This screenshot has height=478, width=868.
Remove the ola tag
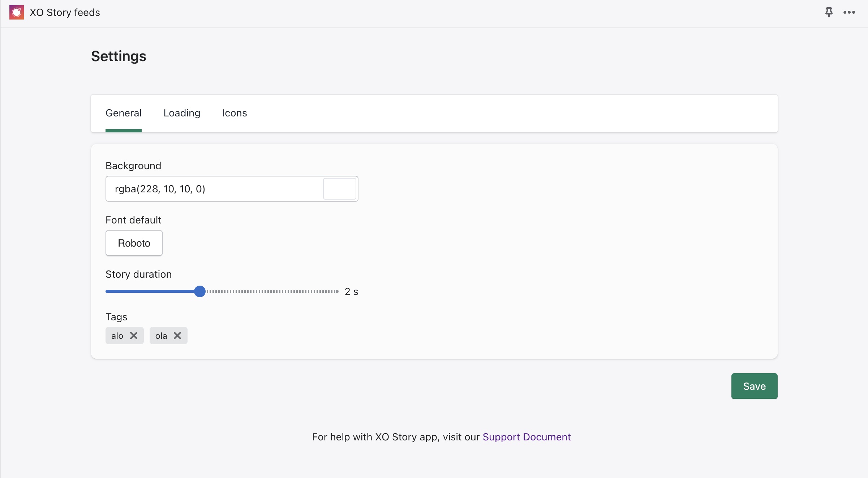[x=177, y=336]
